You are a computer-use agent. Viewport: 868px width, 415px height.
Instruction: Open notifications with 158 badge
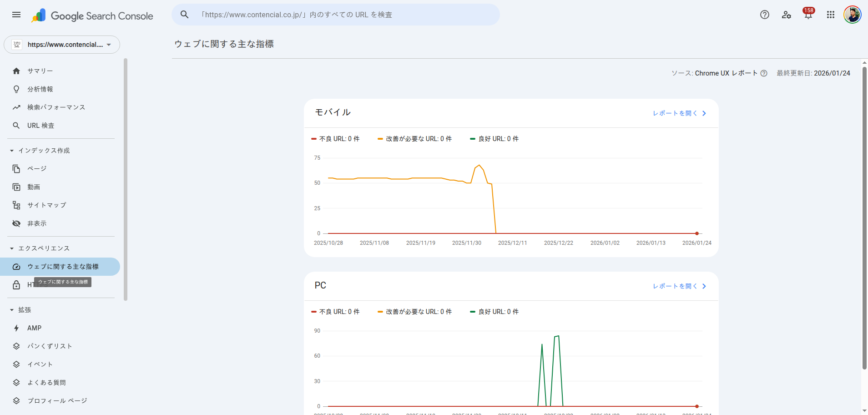808,15
